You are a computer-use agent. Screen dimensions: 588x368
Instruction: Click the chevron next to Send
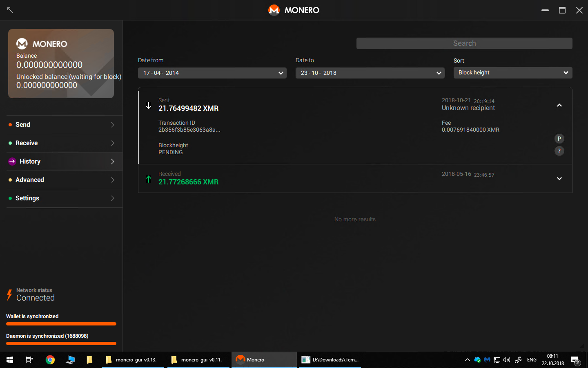pyautogui.click(x=113, y=125)
